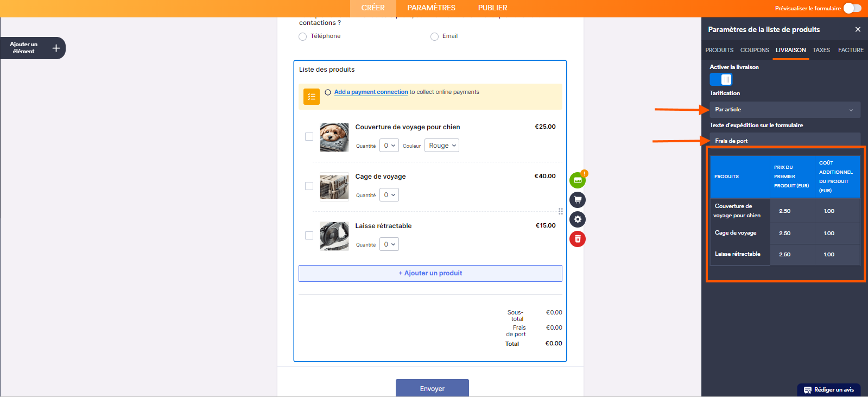
Task: Click the Frais de port text field
Action: pos(784,141)
